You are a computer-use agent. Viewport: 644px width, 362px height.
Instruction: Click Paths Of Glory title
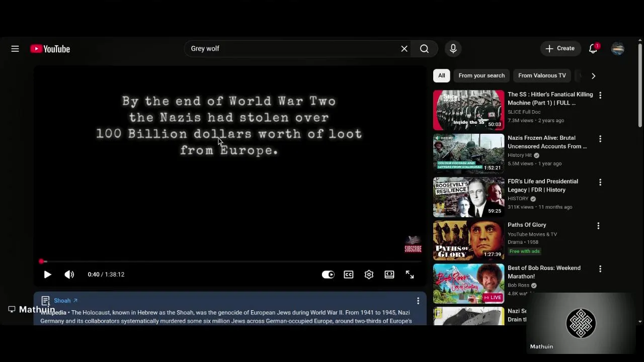pos(527,225)
